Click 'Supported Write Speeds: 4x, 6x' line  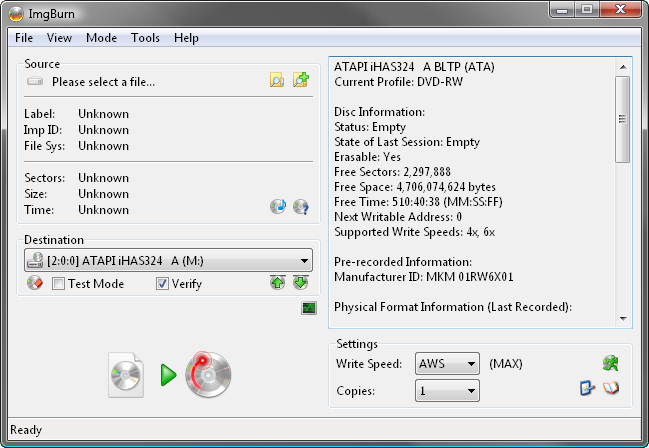point(414,231)
